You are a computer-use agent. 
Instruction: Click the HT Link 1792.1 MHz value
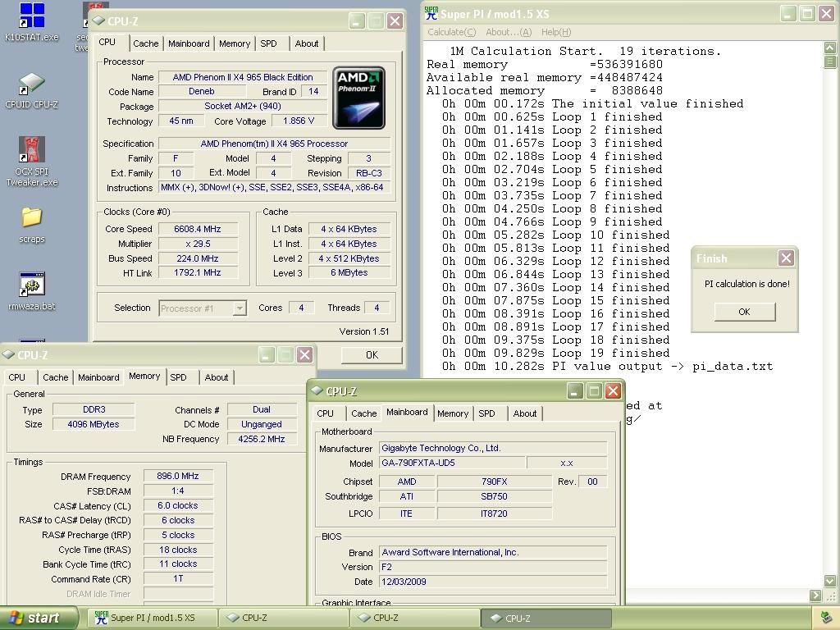tap(197, 272)
